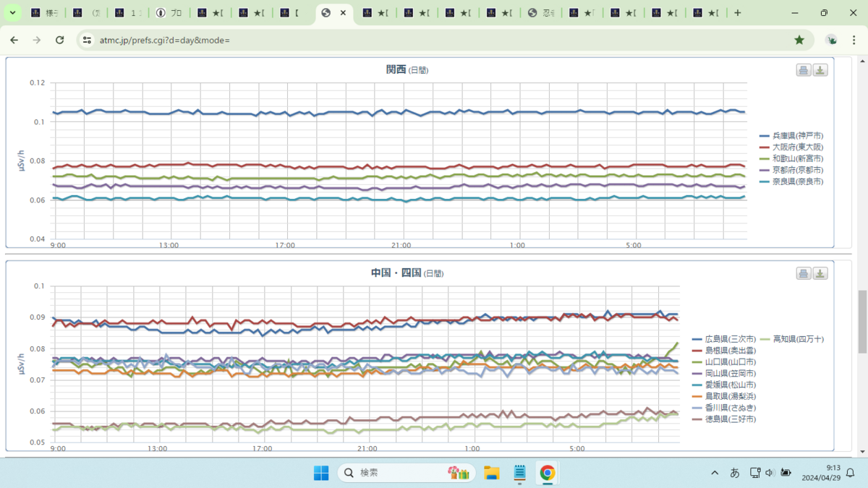Click the address bar URL field
The width and height of the screenshot is (868, 488).
(x=434, y=40)
